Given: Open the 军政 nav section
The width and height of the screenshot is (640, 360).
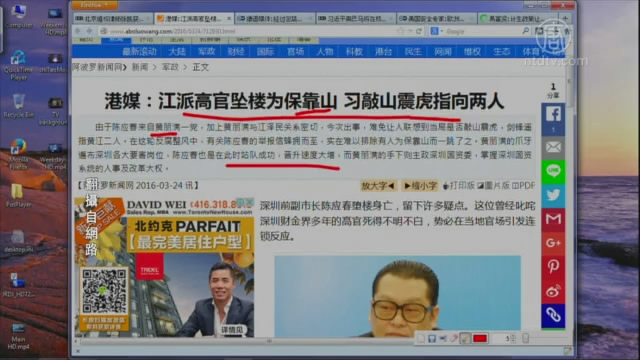Looking at the screenshot, I should pos(206,51).
